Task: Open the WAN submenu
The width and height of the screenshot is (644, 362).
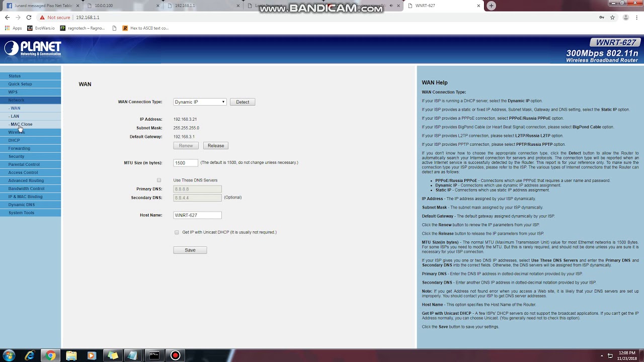Action: pyautogui.click(x=30, y=108)
